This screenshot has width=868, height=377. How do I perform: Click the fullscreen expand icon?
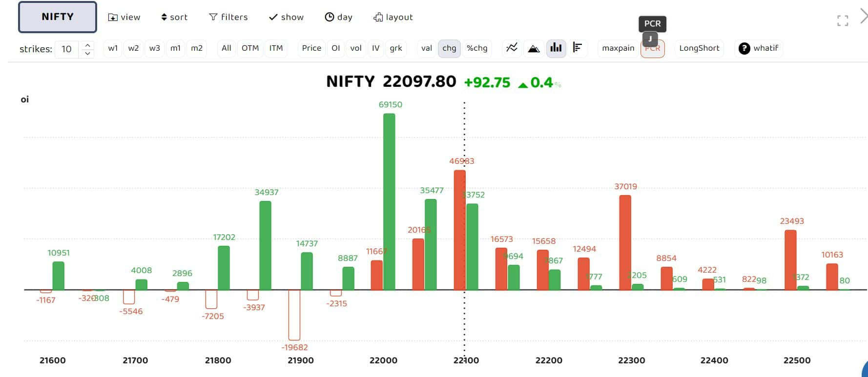(x=843, y=20)
